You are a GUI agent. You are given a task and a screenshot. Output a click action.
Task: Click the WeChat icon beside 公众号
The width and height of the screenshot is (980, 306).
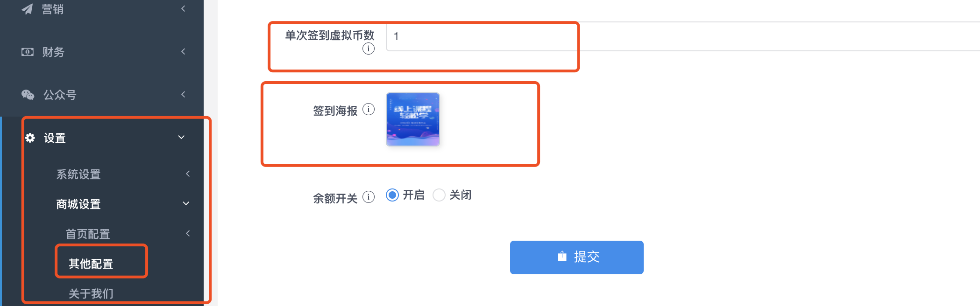click(x=28, y=95)
